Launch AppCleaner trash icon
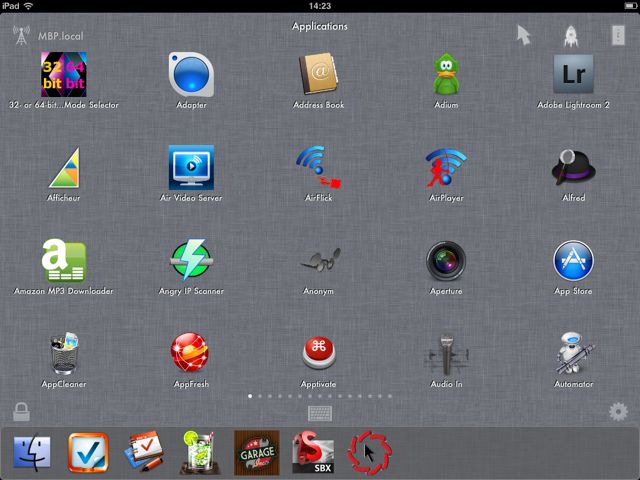The height and width of the screenshot is (480, 640). pos(64,353)
